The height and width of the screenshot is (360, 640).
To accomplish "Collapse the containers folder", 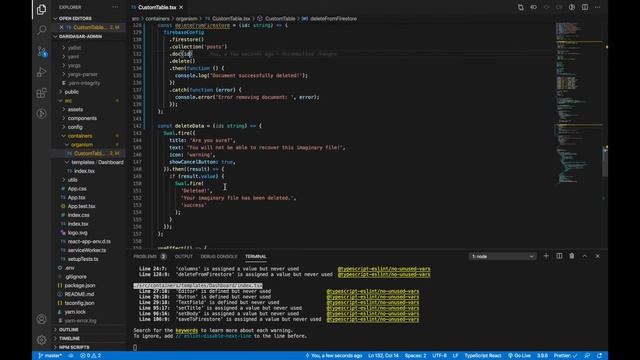I will 80,136.
